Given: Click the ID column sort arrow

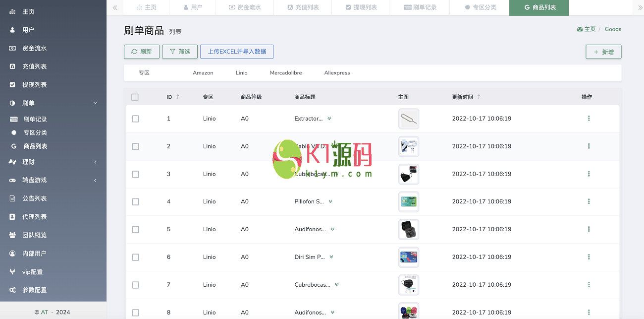Looking at the screenshot, I should coord(178,97).
